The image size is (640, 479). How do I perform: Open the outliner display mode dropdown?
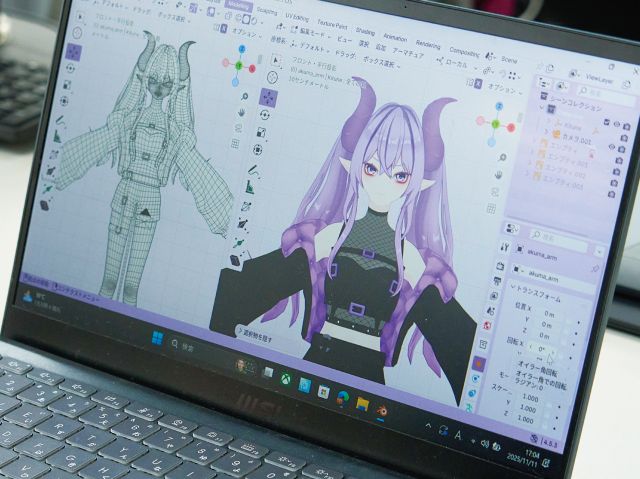(x=562, y=86)
